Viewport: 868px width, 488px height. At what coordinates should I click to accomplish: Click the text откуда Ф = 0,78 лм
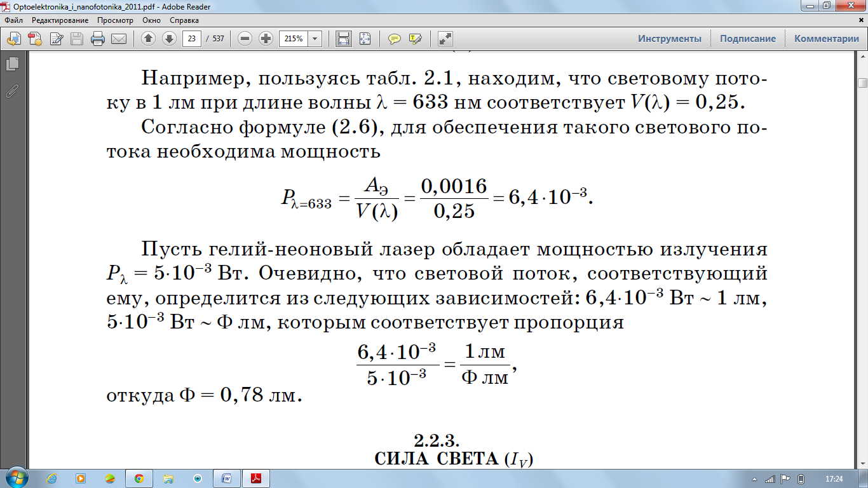pos(203,396)
